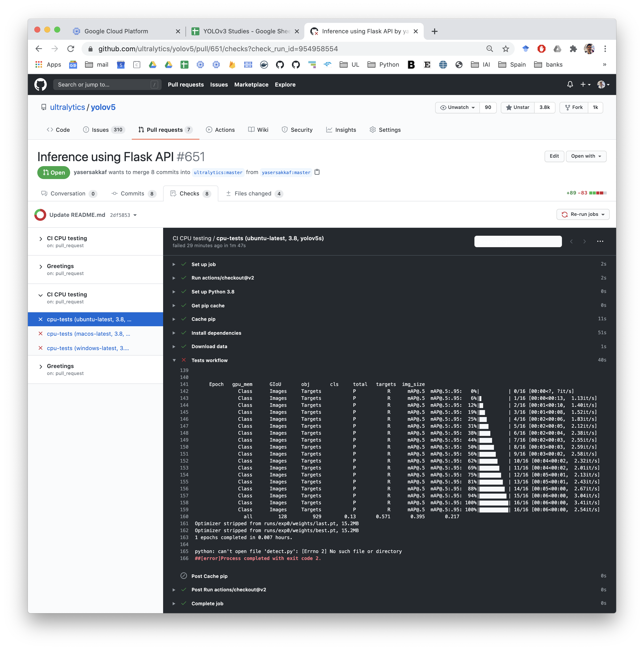The width and height of the screenshot is (644, 650).
Task: Click the left chevron arrow in check panel header
Action: (572, 241)
